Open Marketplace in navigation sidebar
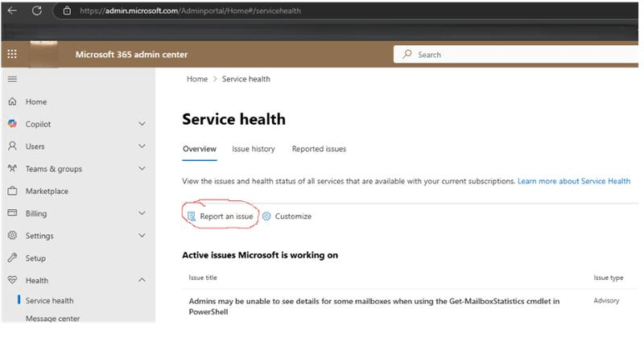 47,191
